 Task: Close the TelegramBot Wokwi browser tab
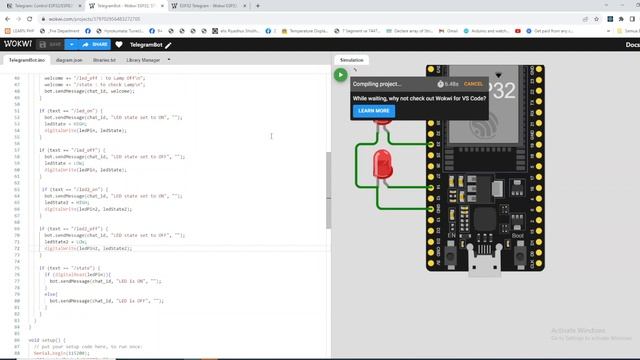pos(162,6)
